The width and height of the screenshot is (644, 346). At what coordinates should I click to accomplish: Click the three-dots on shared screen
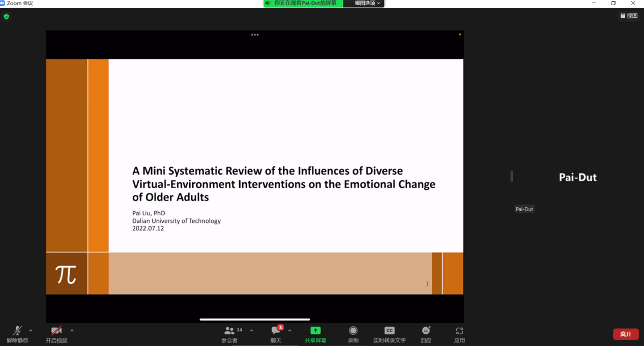pyautogui.click(x=255, y=35)
